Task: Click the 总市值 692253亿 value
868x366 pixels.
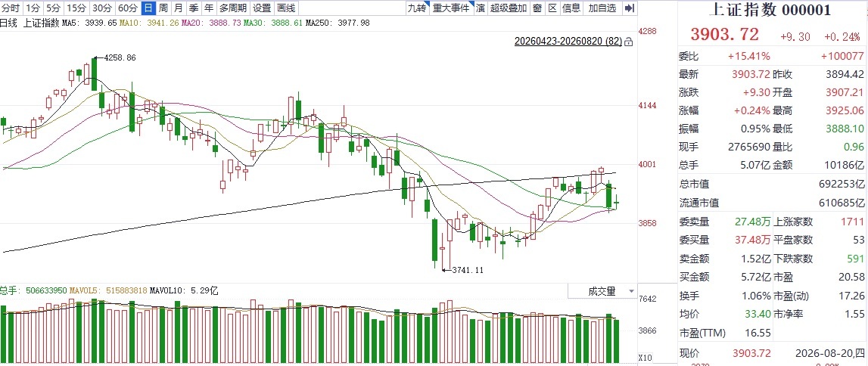Action: point(842,184)
